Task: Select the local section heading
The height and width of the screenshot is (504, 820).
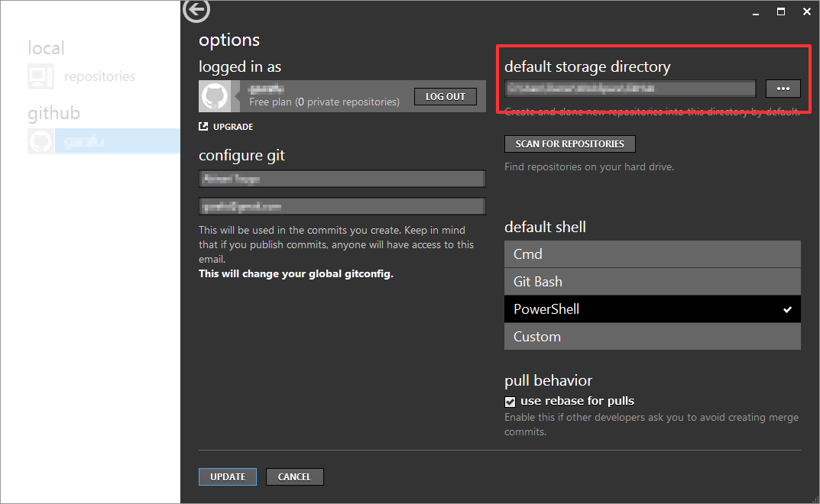Action: pos(46,47)
